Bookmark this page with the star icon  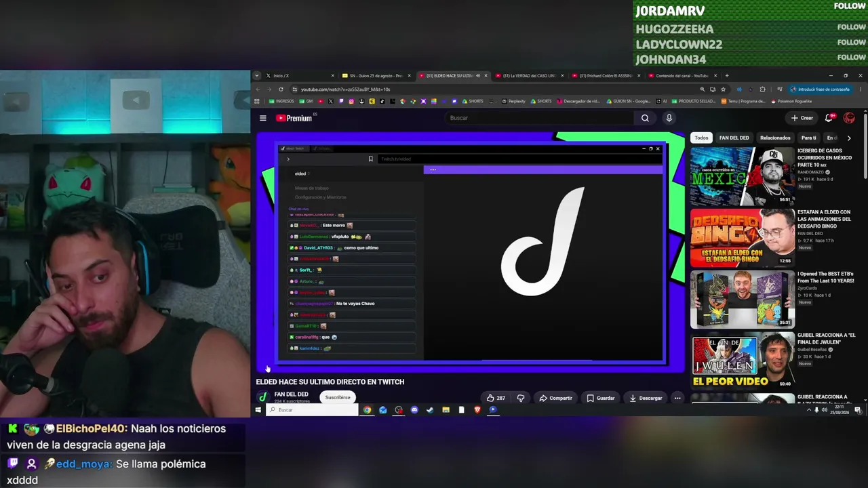724,89
